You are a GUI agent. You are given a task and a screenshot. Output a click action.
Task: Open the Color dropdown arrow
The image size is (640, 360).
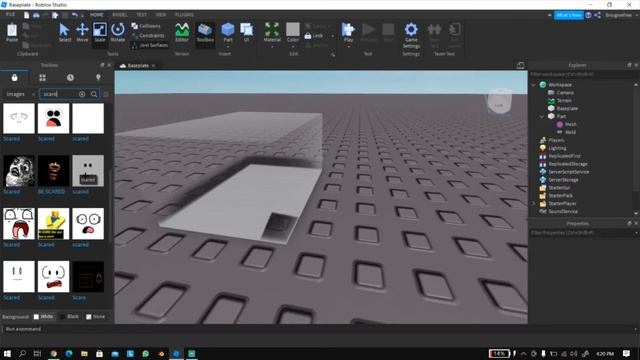tap(293, 47)
